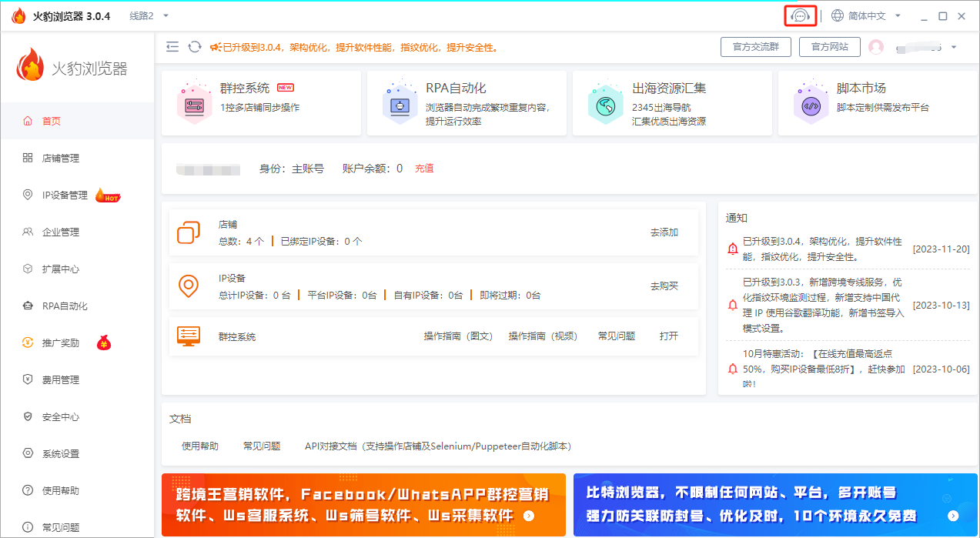
Task: Open the 脚本市场 card icon
Action: click(x=811, y=104)
